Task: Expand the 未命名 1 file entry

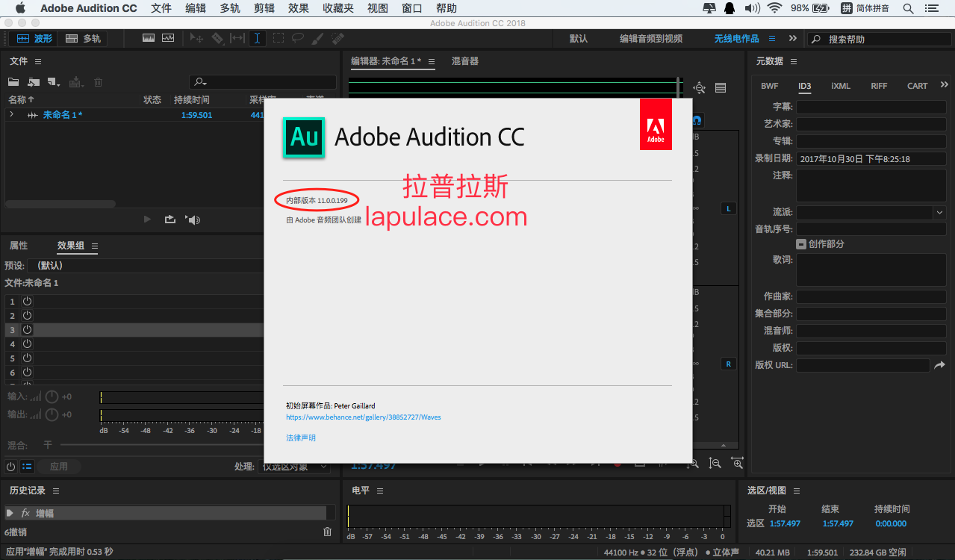Action: click(11, 114)
